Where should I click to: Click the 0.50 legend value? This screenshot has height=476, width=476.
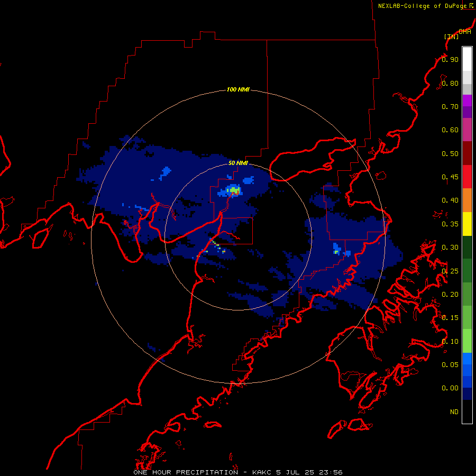point(450,153)
